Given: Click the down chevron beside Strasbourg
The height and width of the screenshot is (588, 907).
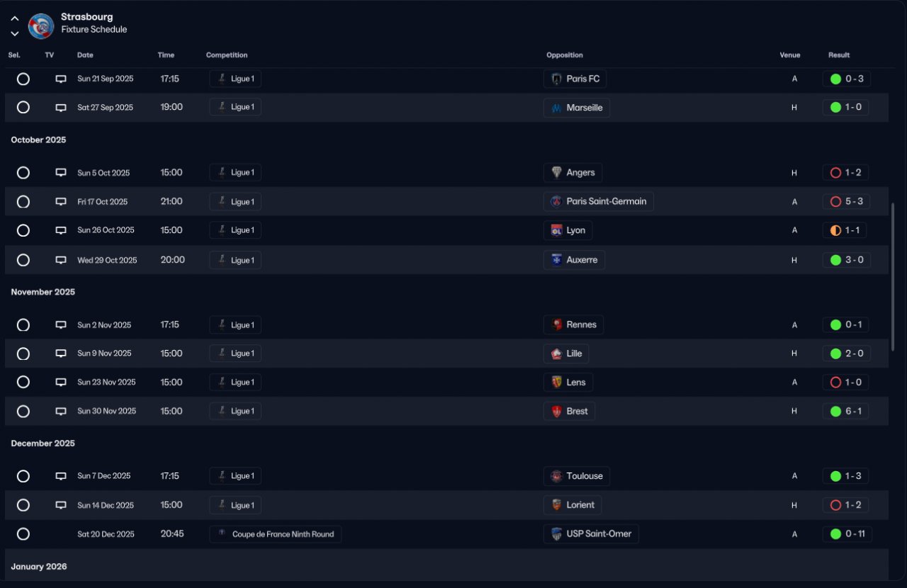Looking at the screenshot, I should tap(15, 33).
